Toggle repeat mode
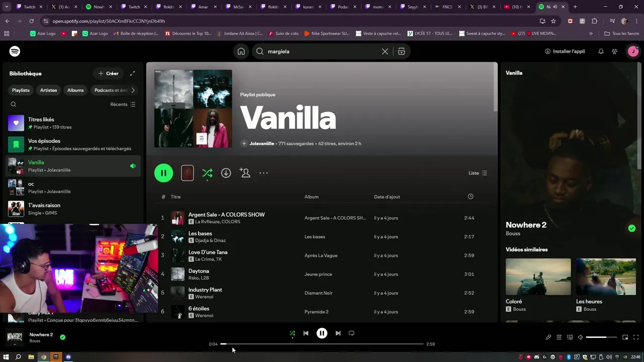 click(352, 333)
